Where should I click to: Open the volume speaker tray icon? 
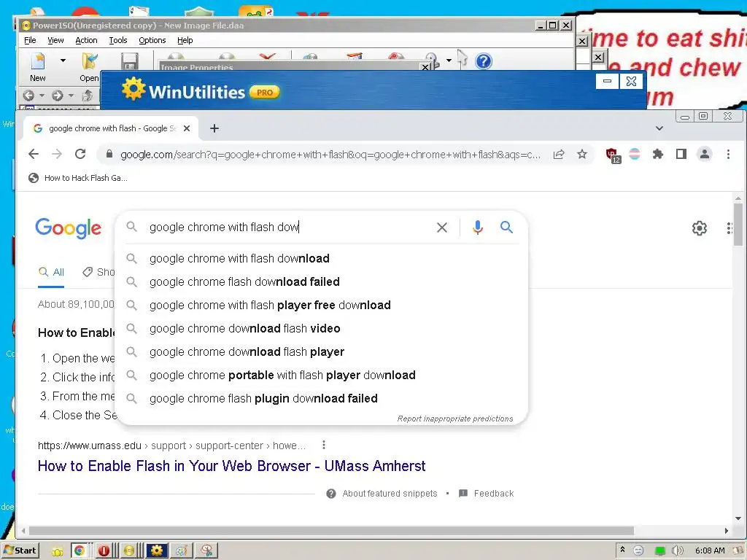coord(677,551)
